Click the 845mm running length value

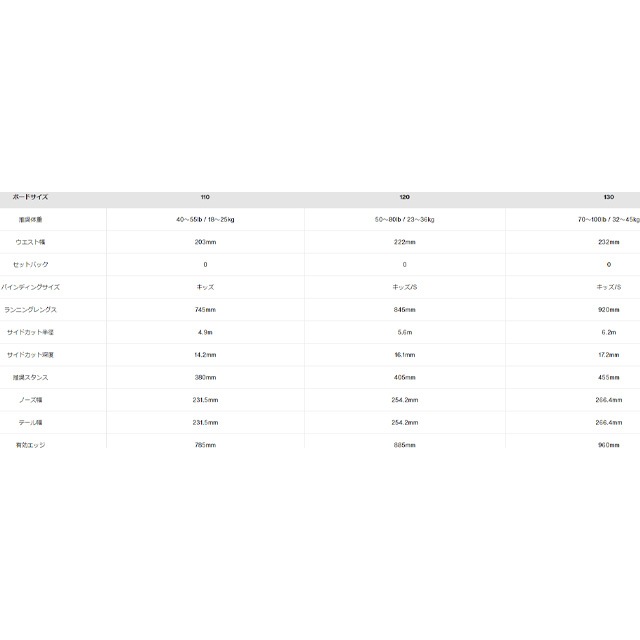tap(404, 309)
